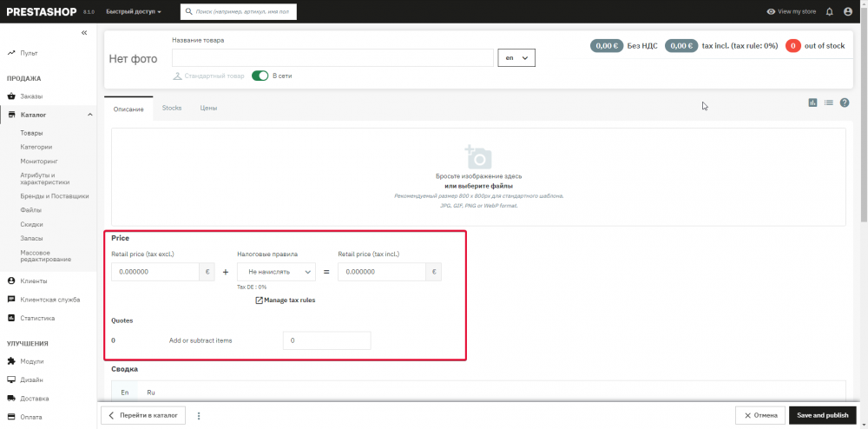868x429 pixels.
Task: Open the help question mark icon
Action: click(845, 102)
